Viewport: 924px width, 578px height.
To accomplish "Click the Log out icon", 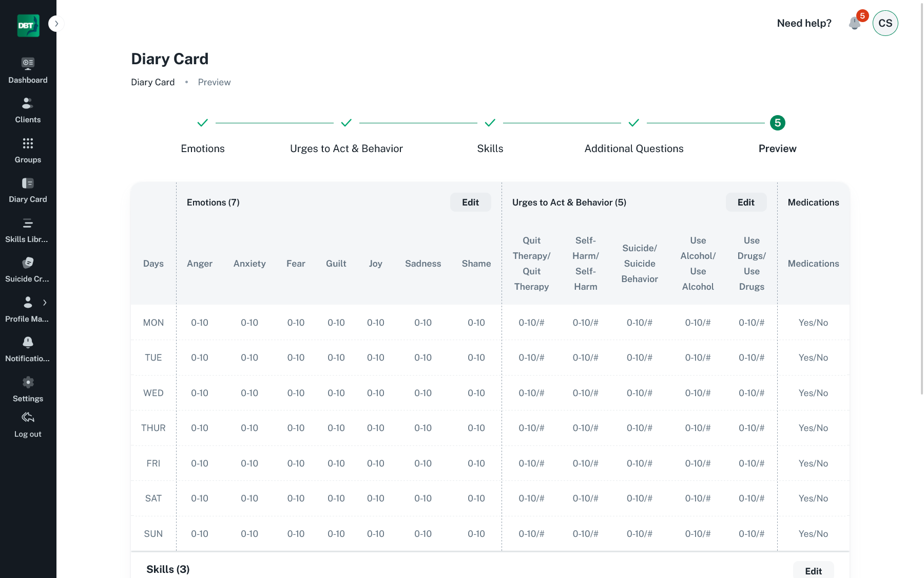I will (x=28, y=418).
